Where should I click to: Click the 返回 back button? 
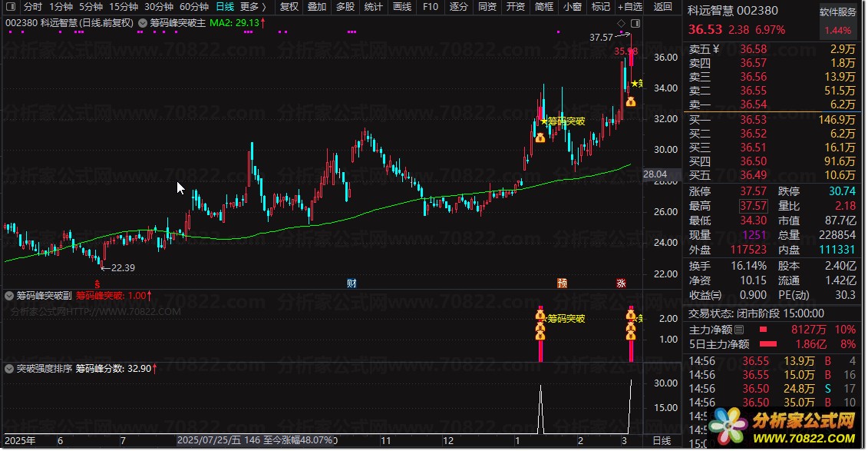(662, 7)
